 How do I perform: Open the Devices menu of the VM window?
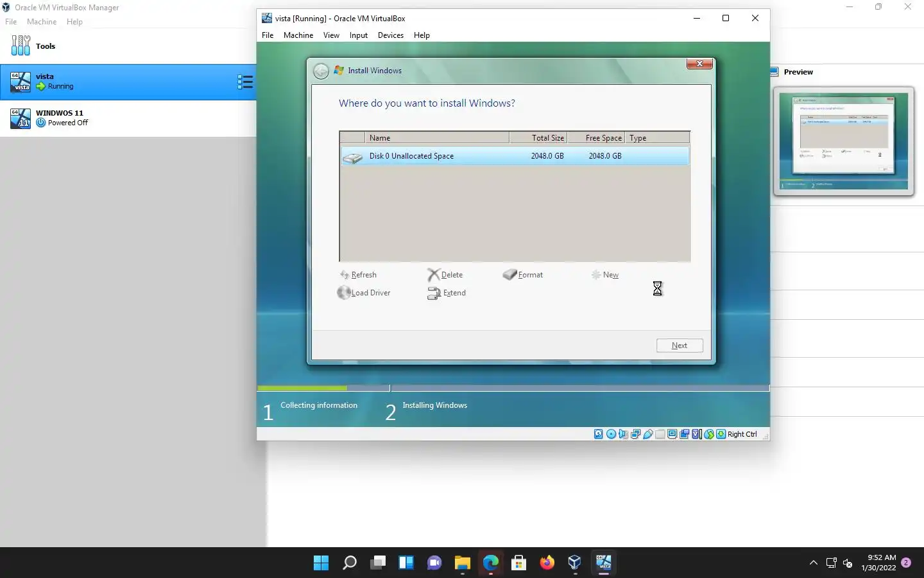pyautogui.click(x=391, y=35)
